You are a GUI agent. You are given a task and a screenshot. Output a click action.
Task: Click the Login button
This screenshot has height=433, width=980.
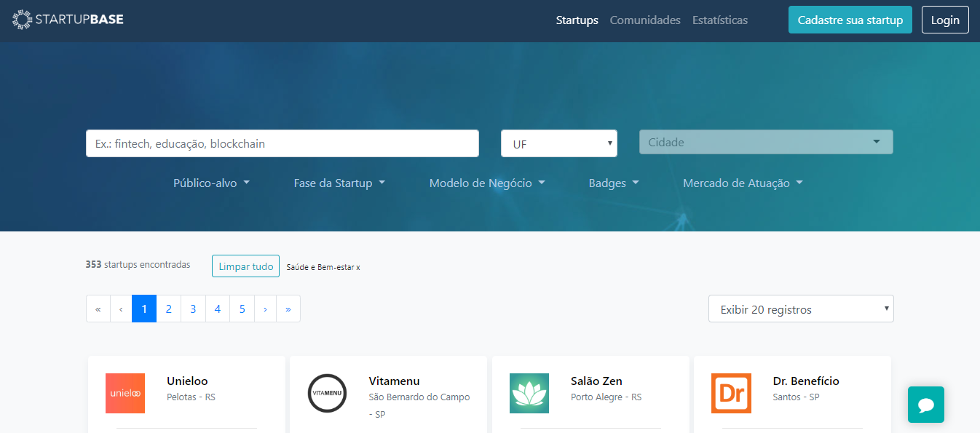(945, 20)
